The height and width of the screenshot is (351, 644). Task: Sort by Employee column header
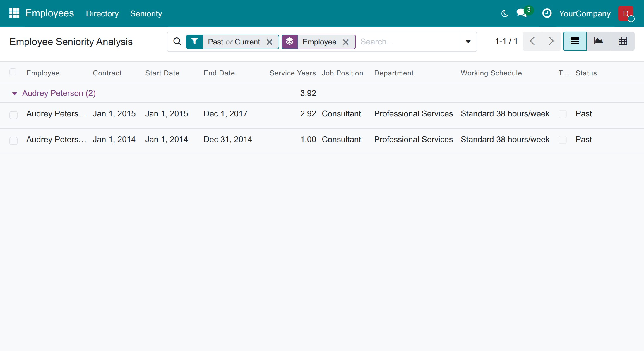[43, 73]
